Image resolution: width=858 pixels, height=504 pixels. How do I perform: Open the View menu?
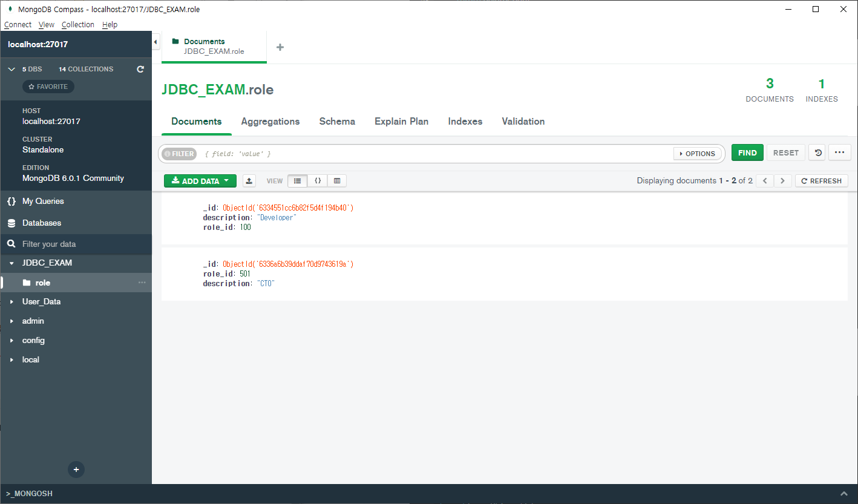(x=47, y=25)
